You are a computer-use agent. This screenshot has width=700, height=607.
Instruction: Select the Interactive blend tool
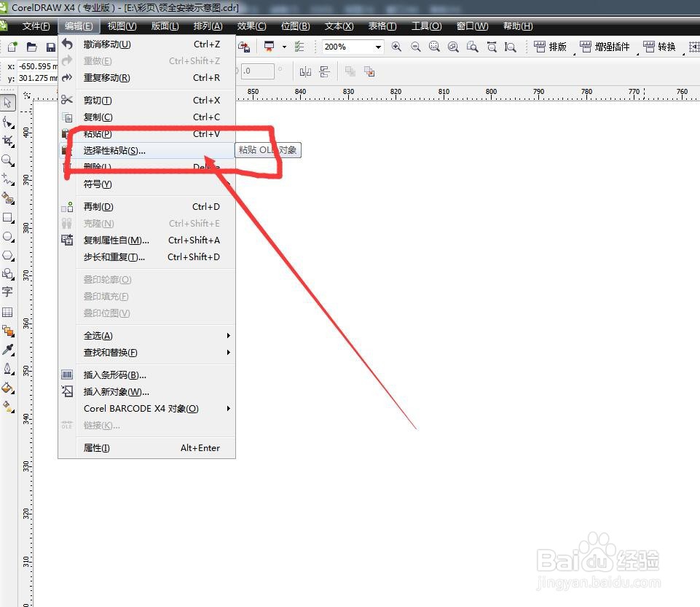(x=7, y=331)
